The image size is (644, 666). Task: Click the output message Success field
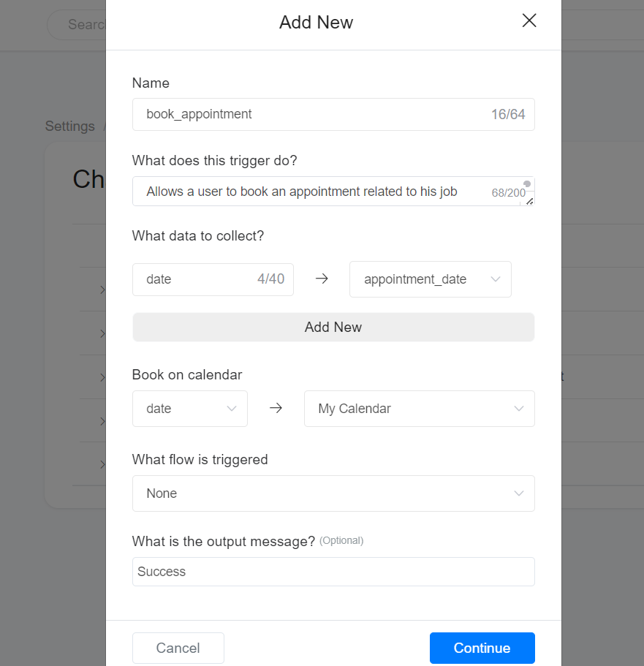(x=333, y=572)
